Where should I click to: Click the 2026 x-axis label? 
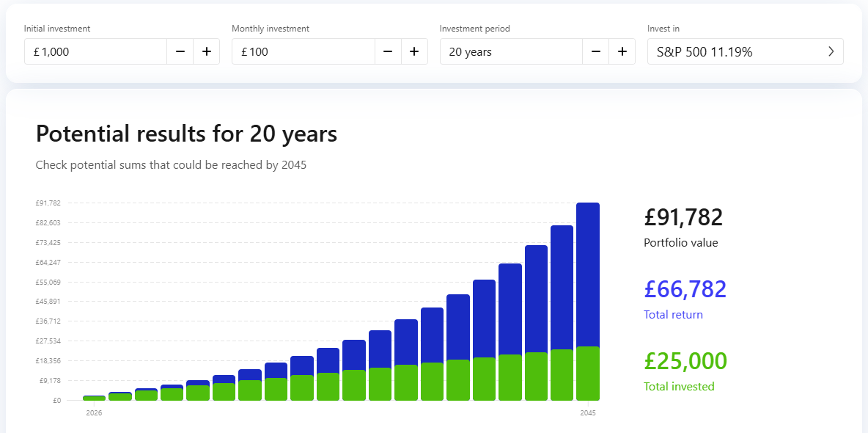coord(94,413)
